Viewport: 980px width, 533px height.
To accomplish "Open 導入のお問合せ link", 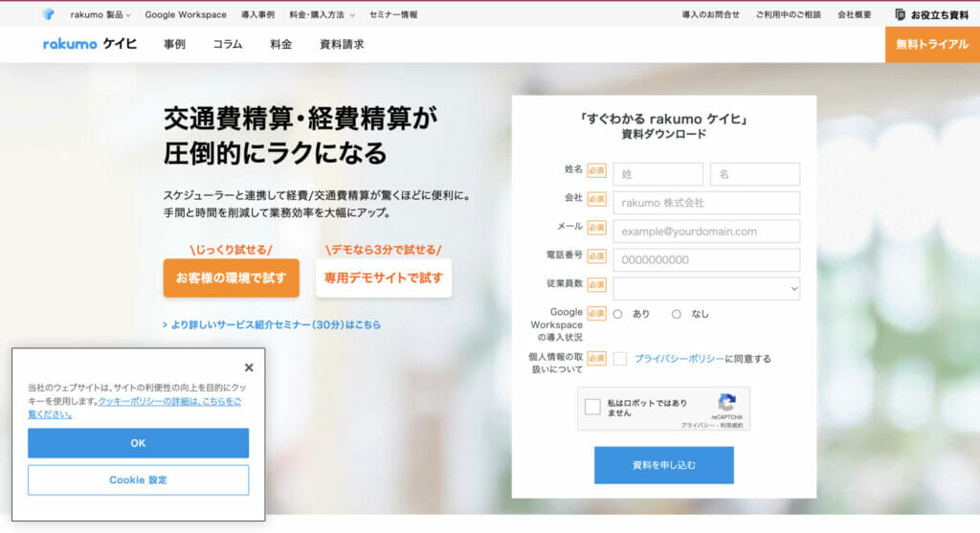I will (711, 14).
